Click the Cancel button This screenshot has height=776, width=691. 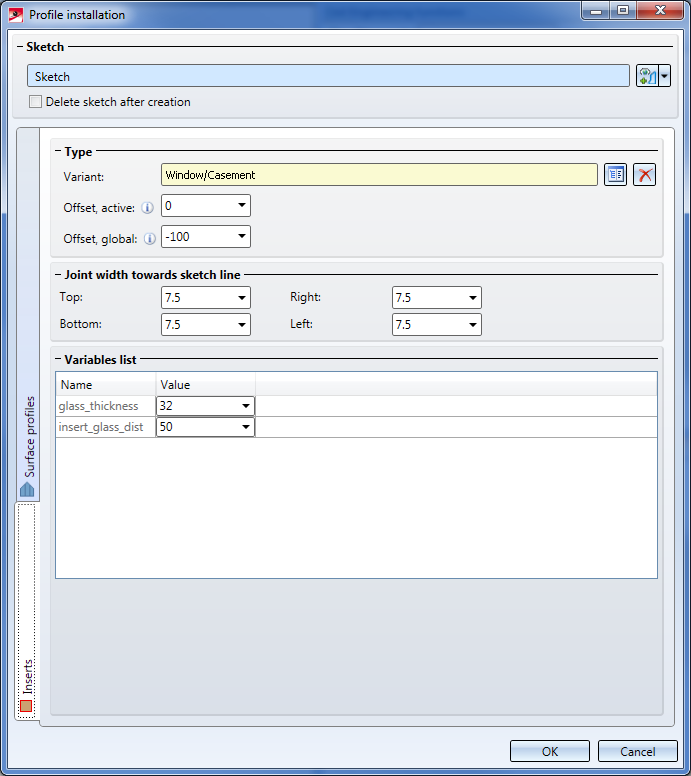pos(638,751)
